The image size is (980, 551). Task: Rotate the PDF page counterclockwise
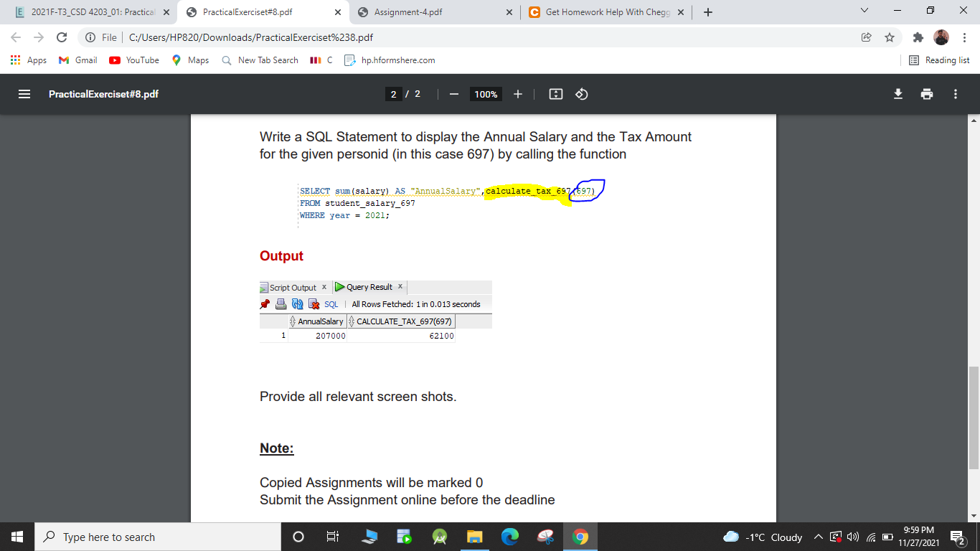pyautogui.click(x=581, y=94)
